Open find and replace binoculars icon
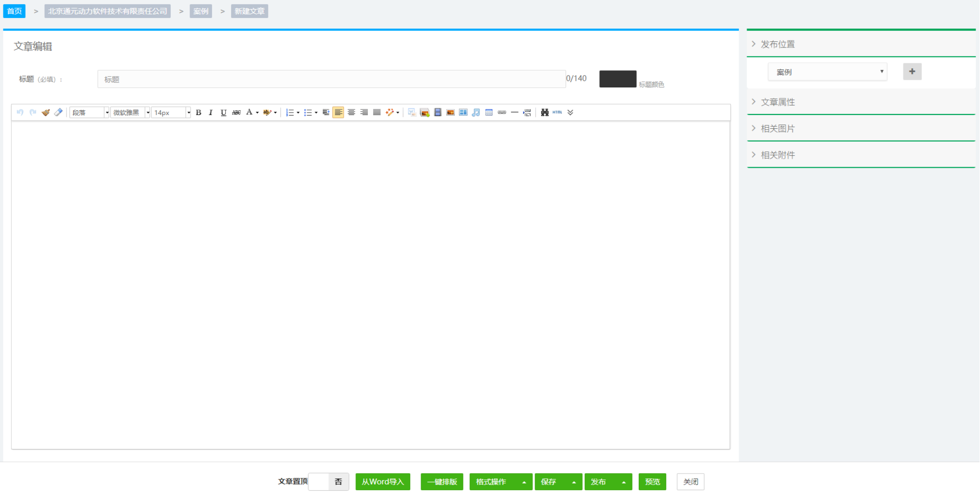This screenshot has width=980, height=495. point(545,113)
